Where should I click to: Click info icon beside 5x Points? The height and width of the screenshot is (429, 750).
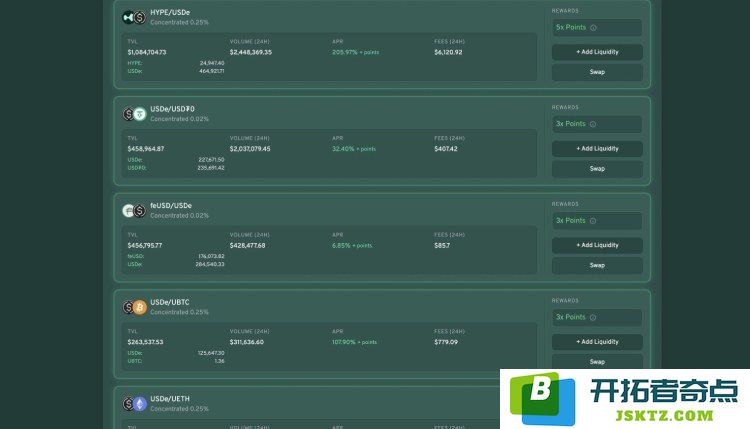(593, 28)
